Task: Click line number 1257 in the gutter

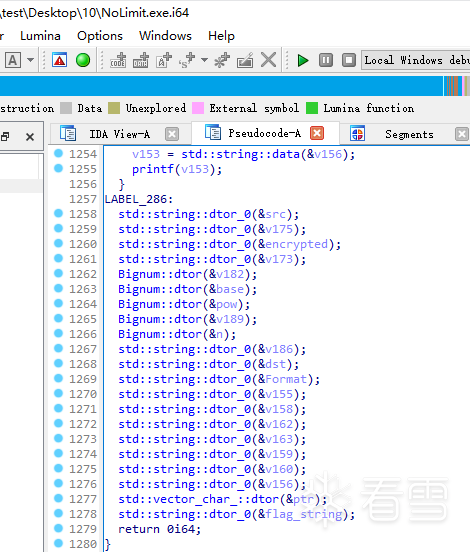Action: [x=82, y=199]
